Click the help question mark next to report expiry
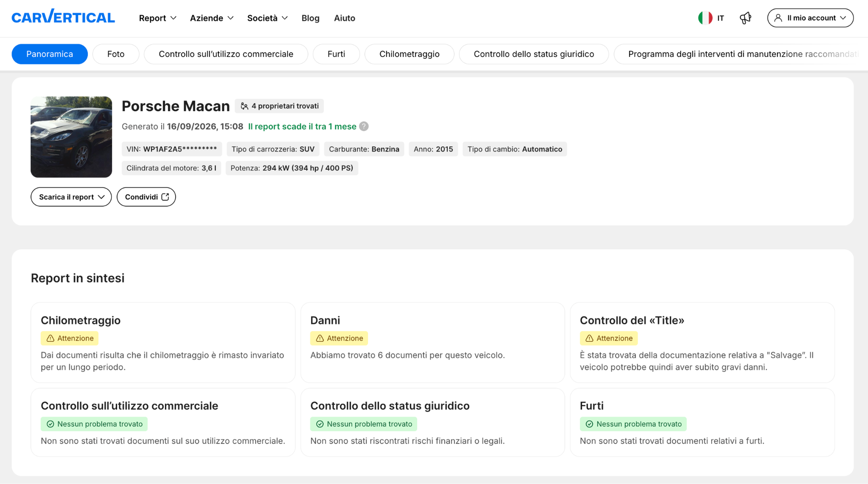868x484 pixels. pyautogui.click(x=363, y=126)
